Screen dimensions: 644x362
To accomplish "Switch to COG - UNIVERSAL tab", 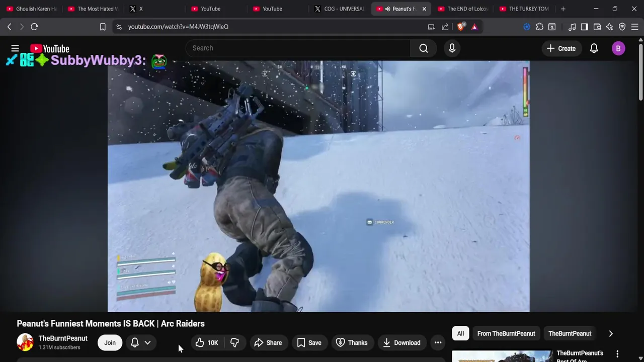I will (339, 9).
